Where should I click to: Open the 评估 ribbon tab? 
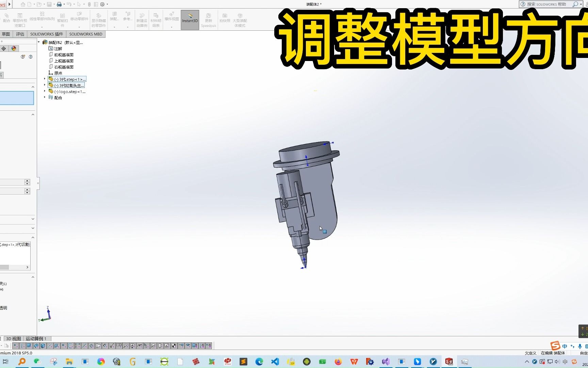click(19, 34)
